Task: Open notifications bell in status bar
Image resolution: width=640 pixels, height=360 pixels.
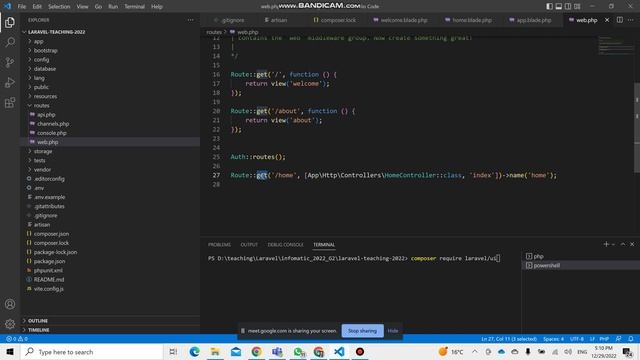Action: [631, 339]
